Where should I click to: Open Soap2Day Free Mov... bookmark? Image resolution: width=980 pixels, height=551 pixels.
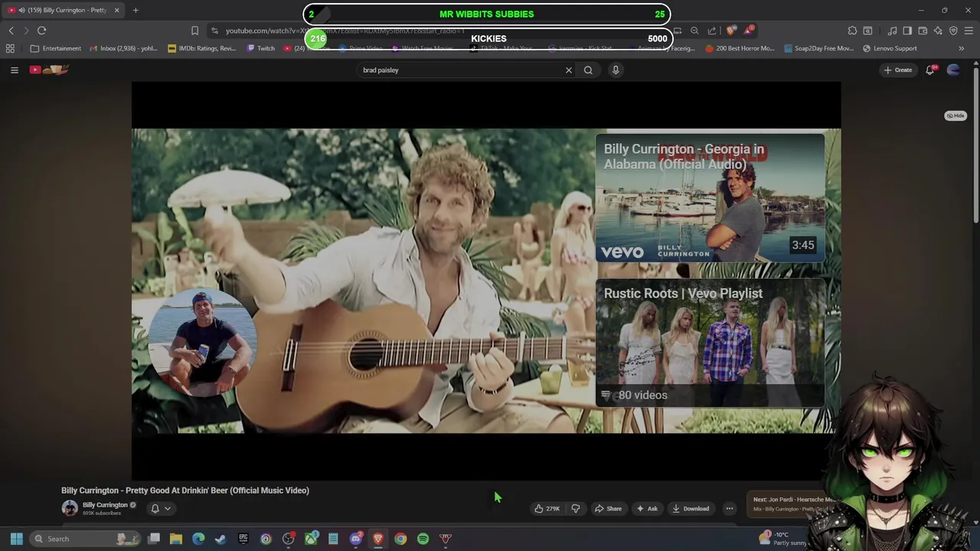click(x=818, y=48)
